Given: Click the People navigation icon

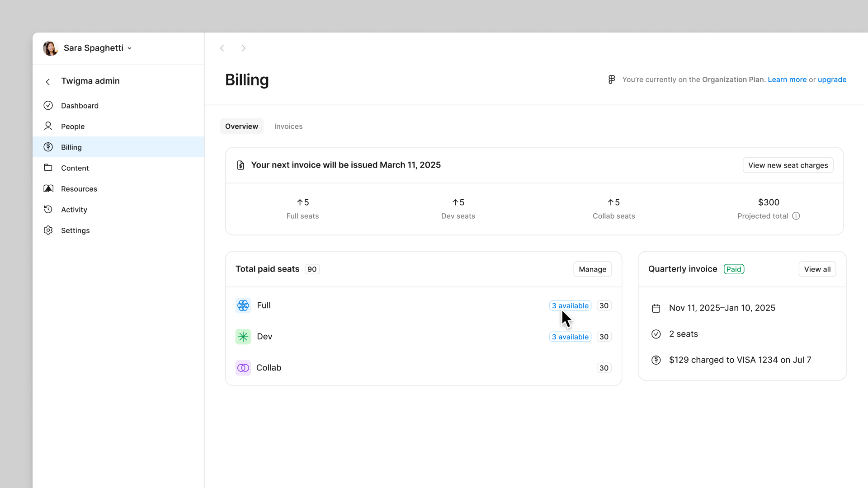Looking at the screenshot, I should (x=48, y=127).
